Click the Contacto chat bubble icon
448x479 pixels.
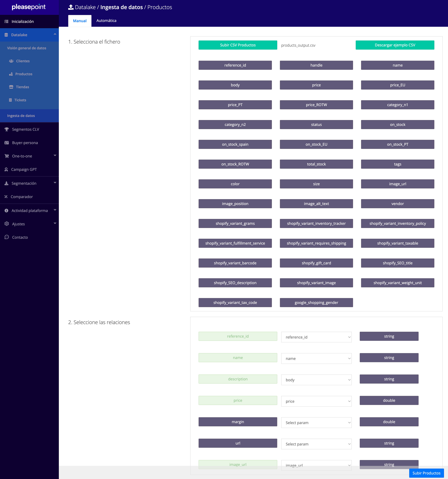coord(7,237)
